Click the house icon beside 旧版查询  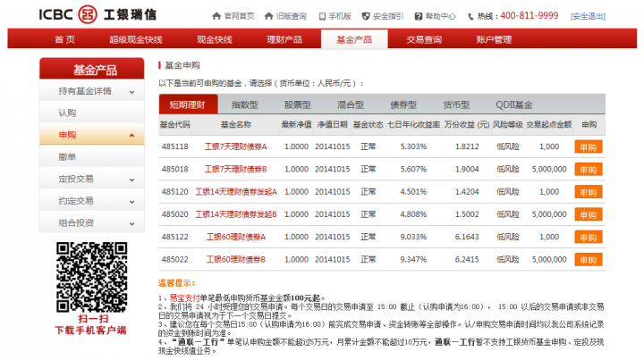pyautogui.click(x=268, y=16)
